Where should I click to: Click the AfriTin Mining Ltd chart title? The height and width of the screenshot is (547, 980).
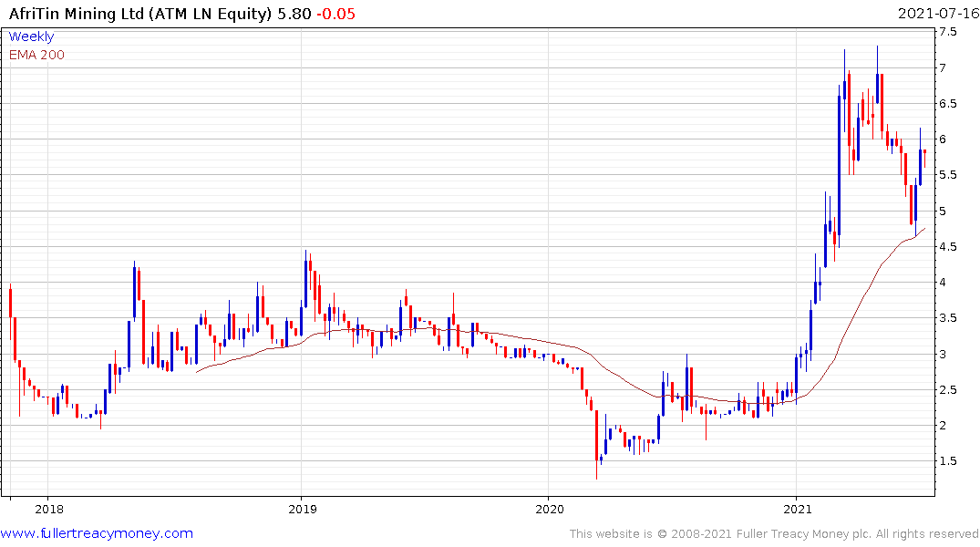(141, 14)
